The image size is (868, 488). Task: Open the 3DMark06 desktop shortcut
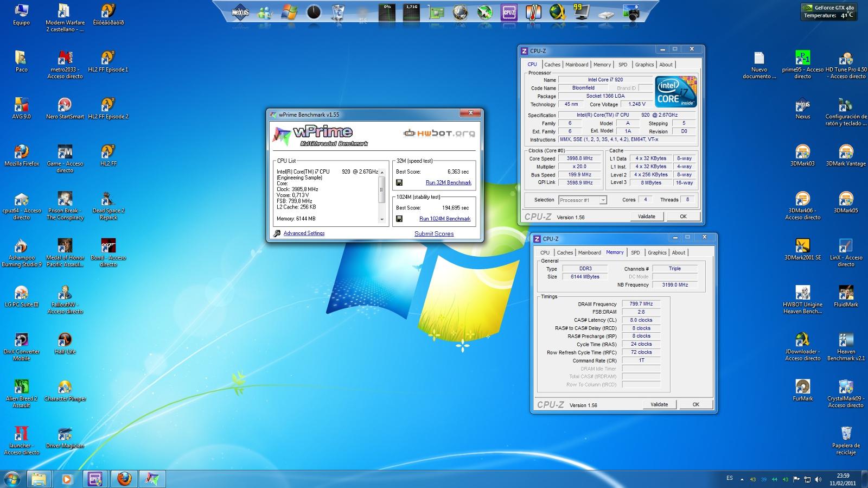click(x=803, y=206)
